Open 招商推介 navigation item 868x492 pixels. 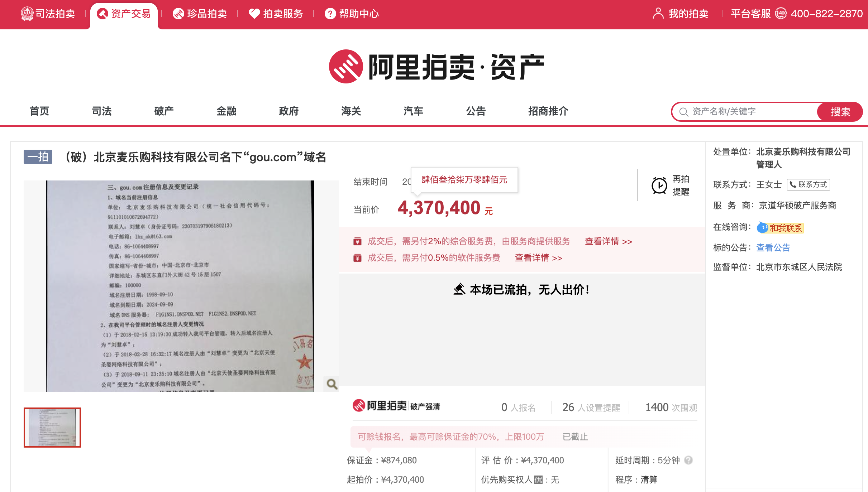(x=548, y=111)
